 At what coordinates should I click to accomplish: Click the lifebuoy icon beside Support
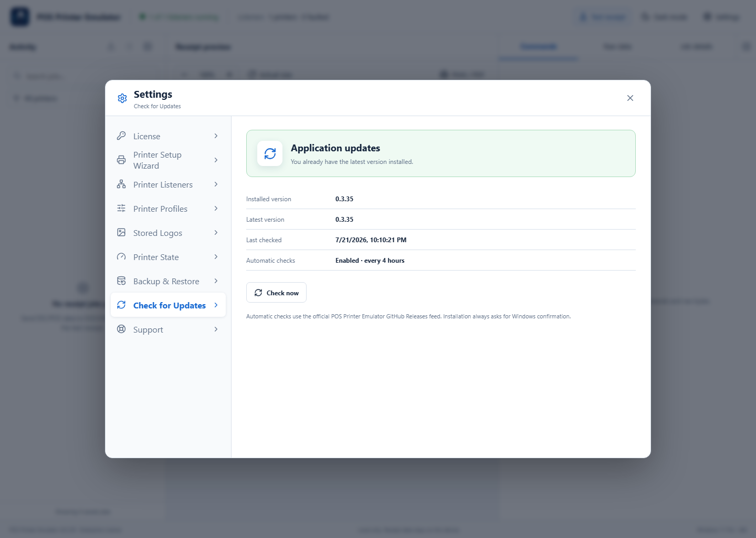[121, 329]
